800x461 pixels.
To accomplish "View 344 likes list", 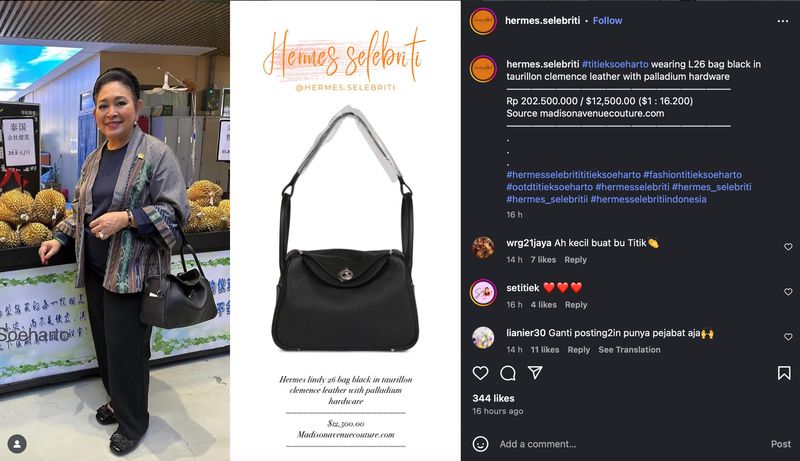I will (493, 398).
